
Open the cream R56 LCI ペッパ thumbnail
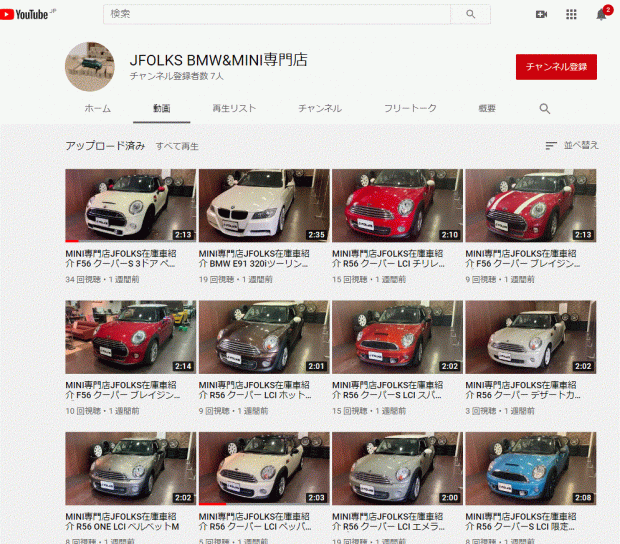(264, 468)
